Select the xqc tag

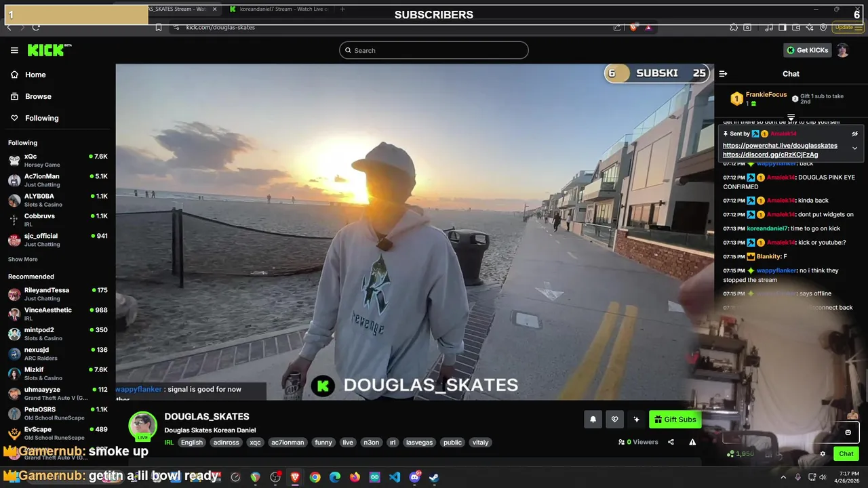click(x=255, y=443)
